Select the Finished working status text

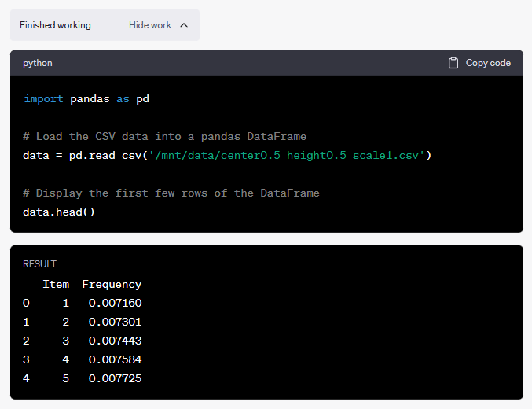[x=55, y=25]
